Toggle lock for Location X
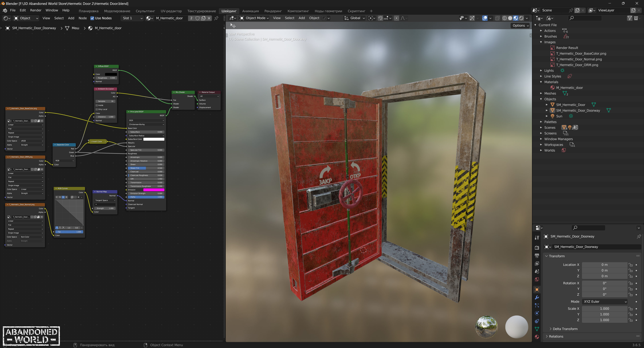Screen dimensions: 644x348 pos(631,265)
